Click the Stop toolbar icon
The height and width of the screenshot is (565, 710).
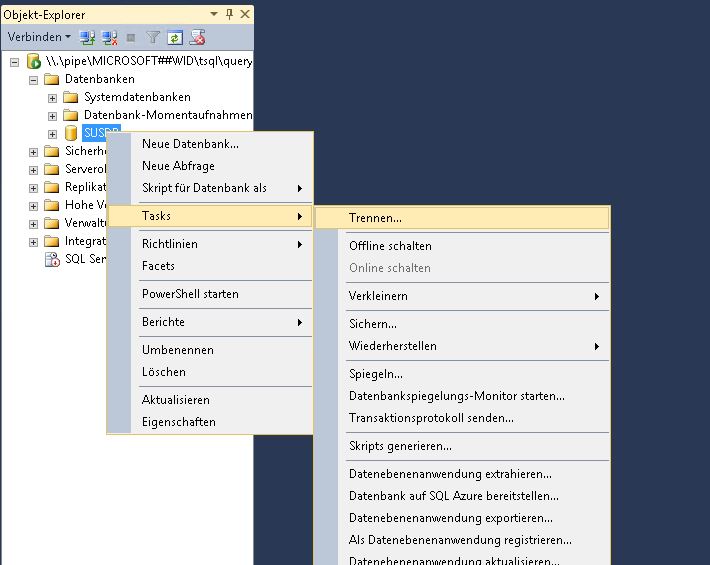[x=131, y=38]
